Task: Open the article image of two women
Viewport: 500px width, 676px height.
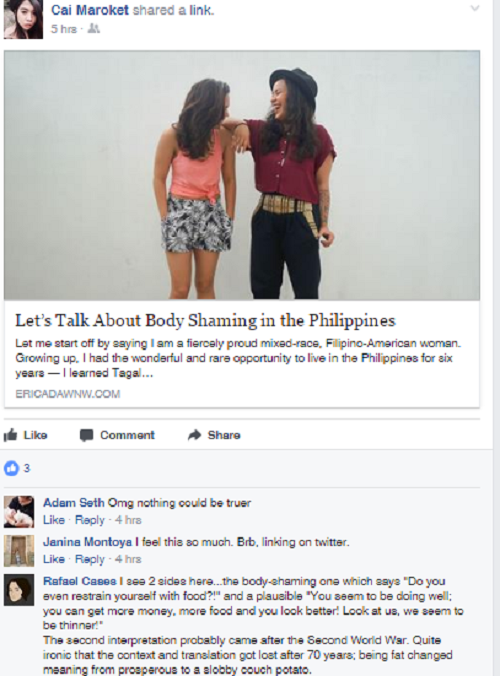Action: [x=242, y=175]
